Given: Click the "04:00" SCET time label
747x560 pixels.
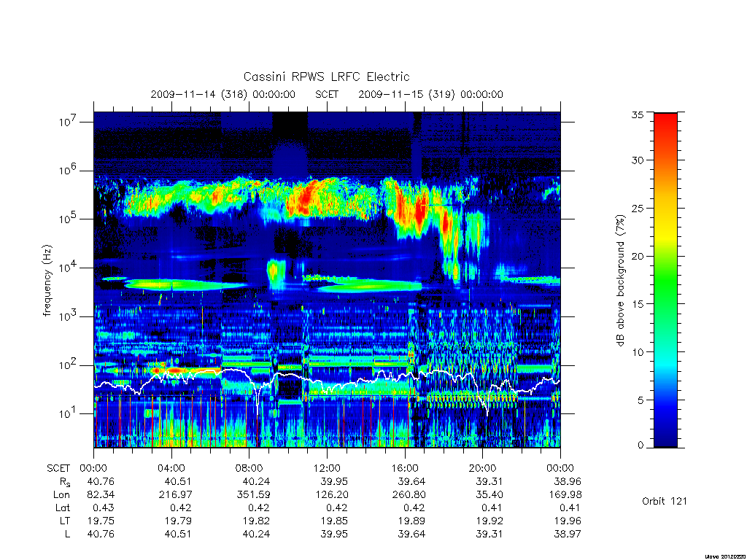Looking at the screenshot, I should (x=171, y=469).
